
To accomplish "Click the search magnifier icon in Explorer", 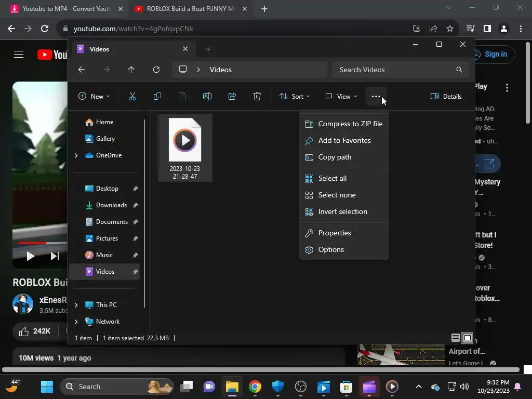I will tap(459, 70).
